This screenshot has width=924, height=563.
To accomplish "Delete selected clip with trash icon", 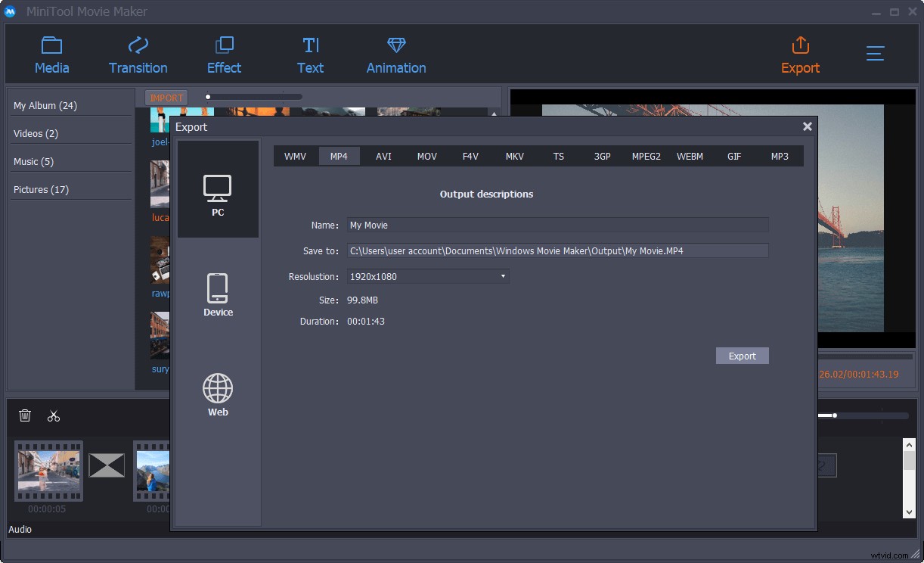I will point(25,415).
